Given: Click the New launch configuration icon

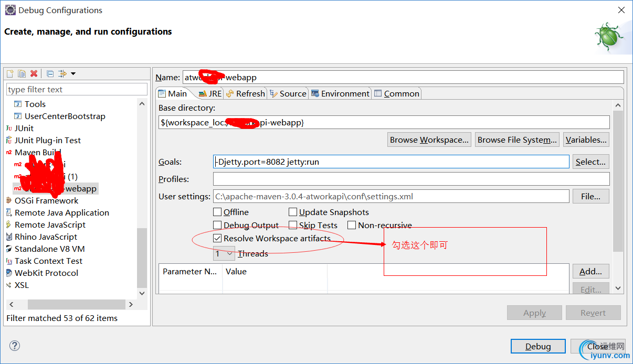Looking at the screenshot, I should tap(10, 73).
